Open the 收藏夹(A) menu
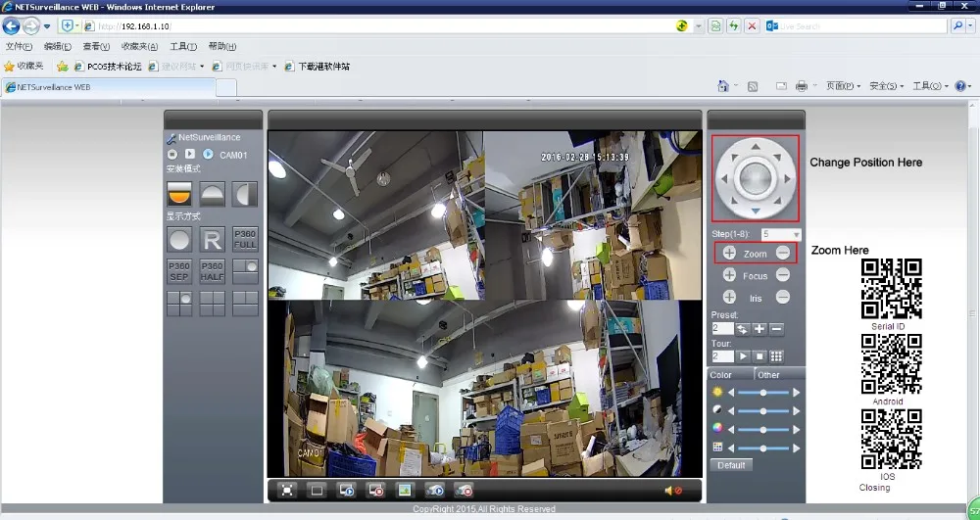 pos(139,46)
